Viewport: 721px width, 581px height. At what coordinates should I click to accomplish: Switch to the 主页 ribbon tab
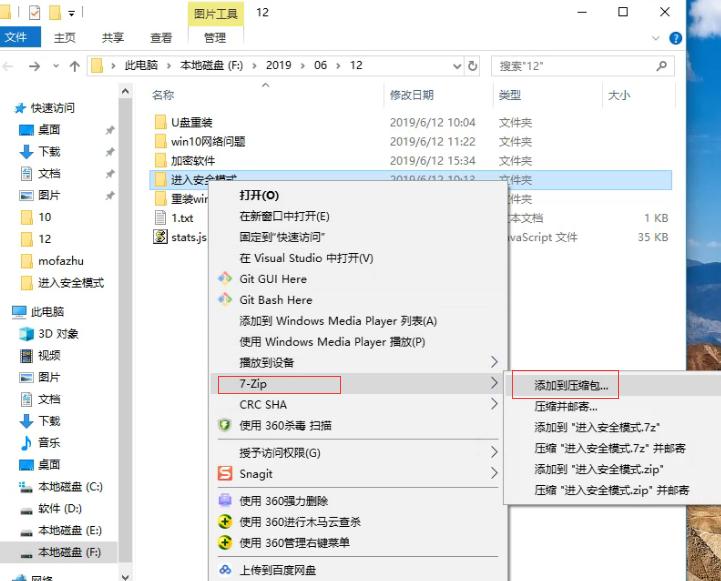pos(65,38)
